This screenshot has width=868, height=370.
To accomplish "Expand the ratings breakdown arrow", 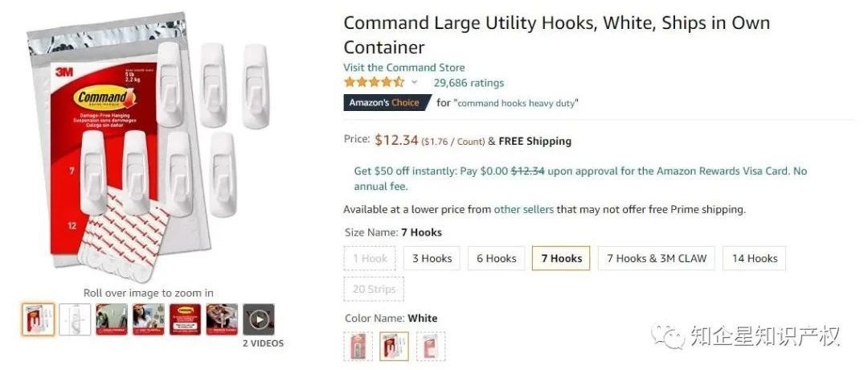I will point(415,82).
